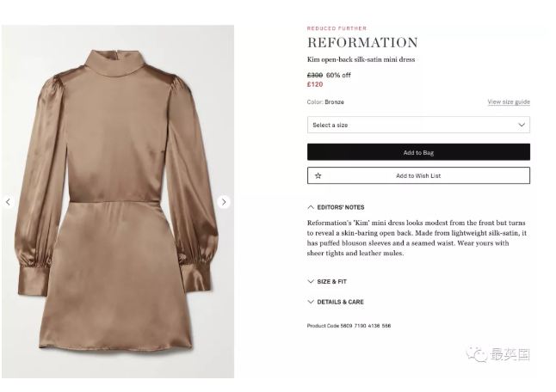Click the star icon for wish list
The width and height of the screenshot is (556, 392).
coord(318,175)
